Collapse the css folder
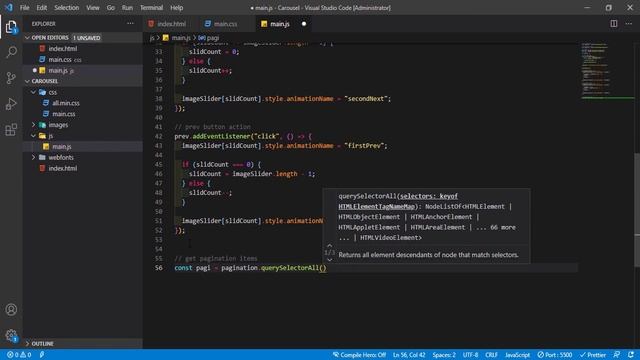Image resolution: width=640 pixels, height=360 pixels. pos(33,92)
